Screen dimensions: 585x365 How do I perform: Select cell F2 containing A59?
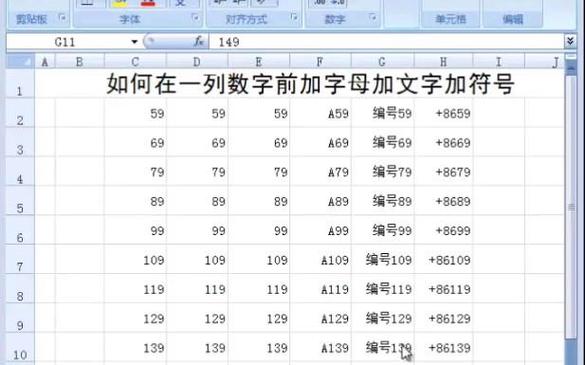tap(320, 113)
